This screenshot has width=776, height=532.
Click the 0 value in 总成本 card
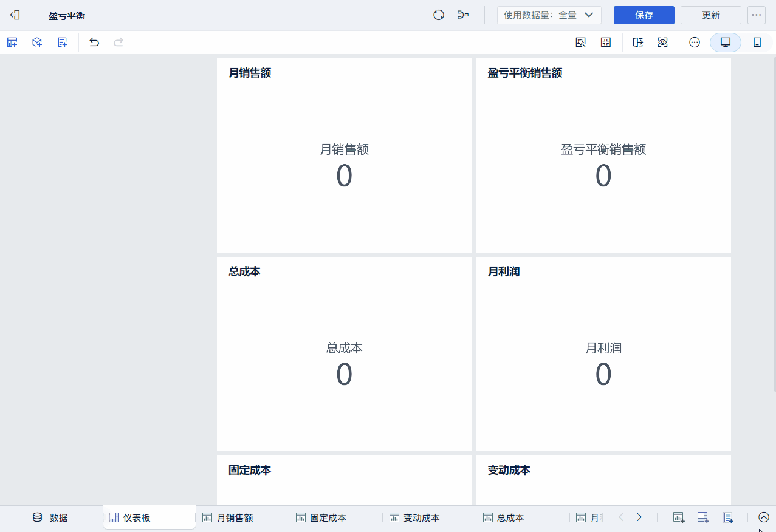click(x=345, y=374)
